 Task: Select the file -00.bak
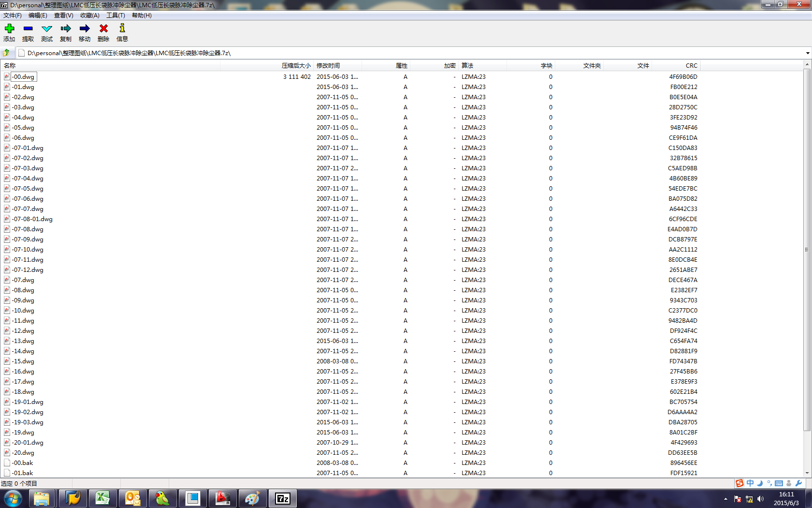click(x=23, y=463)
